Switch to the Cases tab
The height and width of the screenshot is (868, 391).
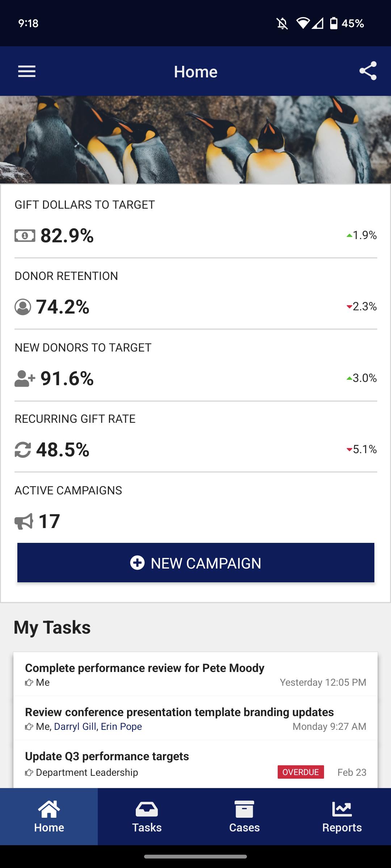[244, 817]
